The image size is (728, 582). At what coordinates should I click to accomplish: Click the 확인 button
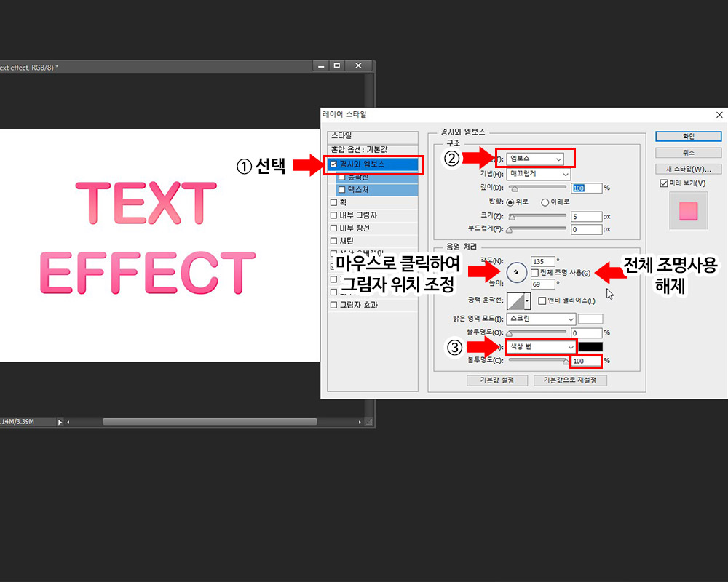point(689,137)
